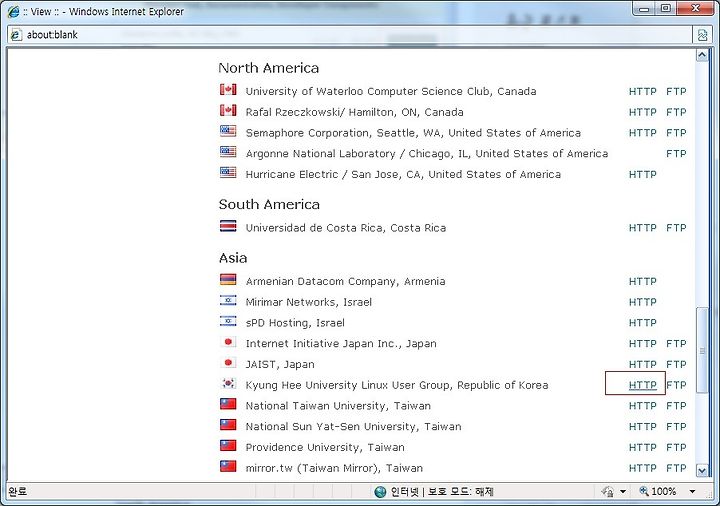Click the Costa Rica flag icon

(228, 226)
